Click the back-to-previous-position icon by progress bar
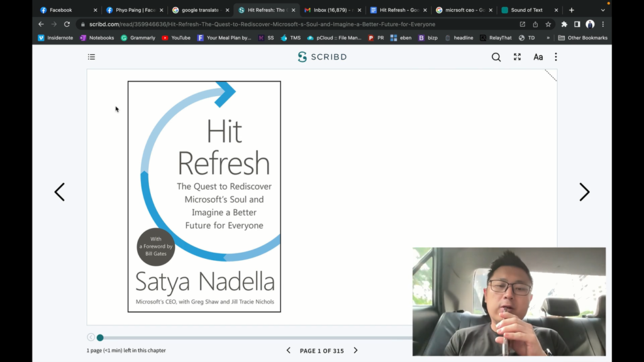 (x=91, y=337)
